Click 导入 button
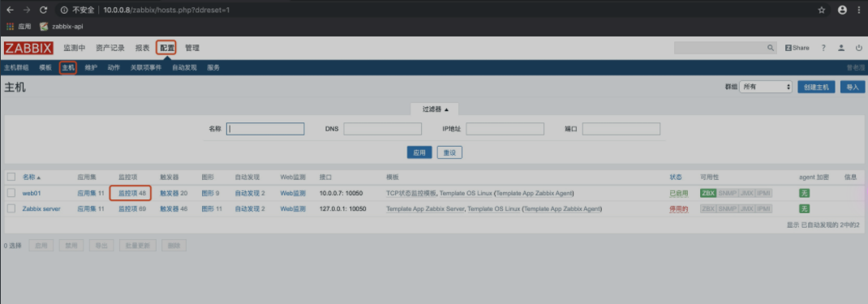 [x=853, y=88]
